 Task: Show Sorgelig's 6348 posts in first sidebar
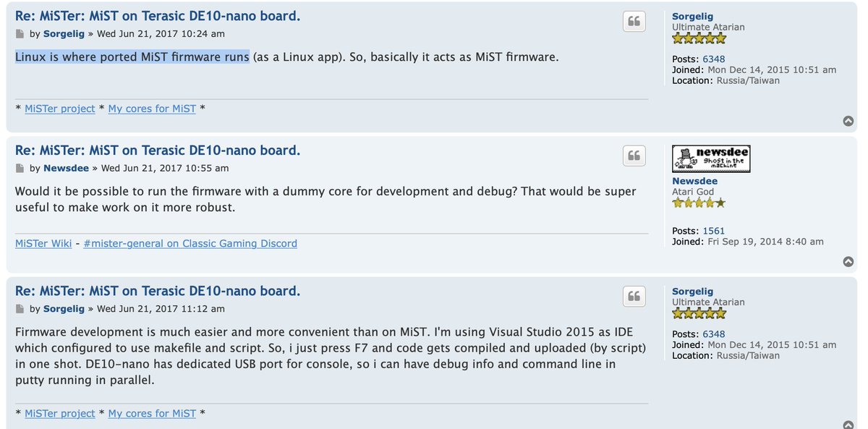pos(714,59)
